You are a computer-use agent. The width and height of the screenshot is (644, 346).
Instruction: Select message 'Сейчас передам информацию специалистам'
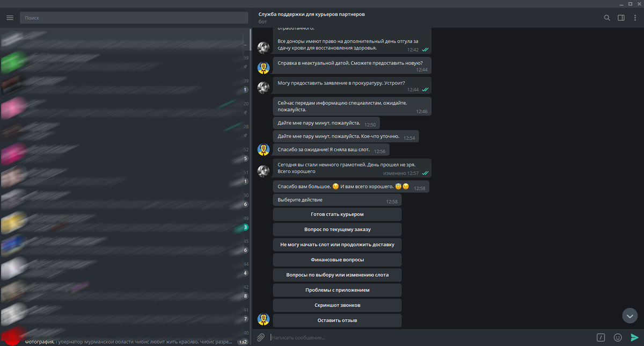tap(352, 106)
